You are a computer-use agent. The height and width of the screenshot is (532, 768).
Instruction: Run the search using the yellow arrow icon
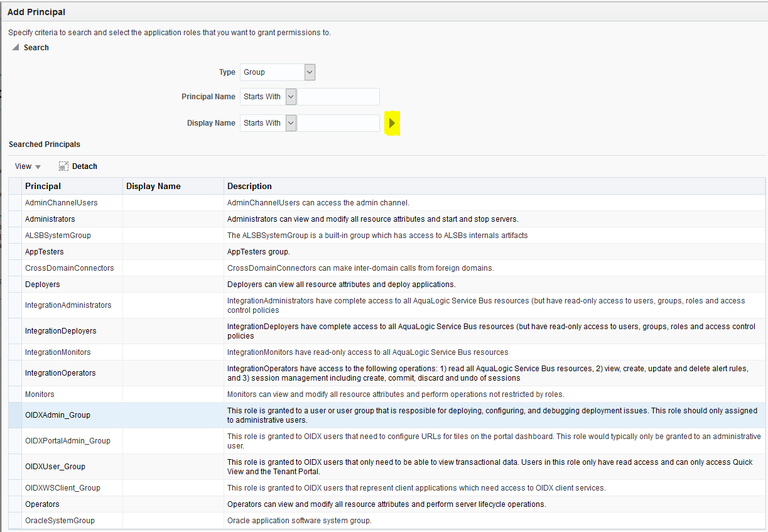(392, 122)
